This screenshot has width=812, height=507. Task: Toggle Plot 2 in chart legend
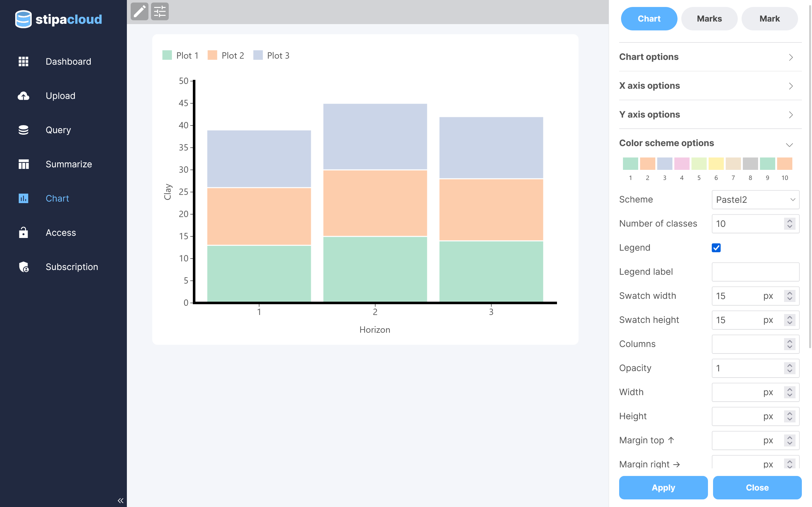(226, 55)
